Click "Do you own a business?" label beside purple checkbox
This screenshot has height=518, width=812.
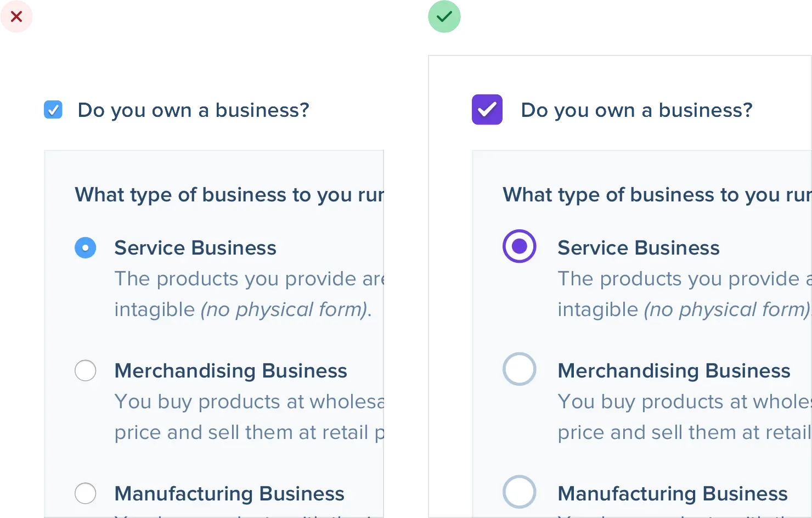[x=636, y=110]
